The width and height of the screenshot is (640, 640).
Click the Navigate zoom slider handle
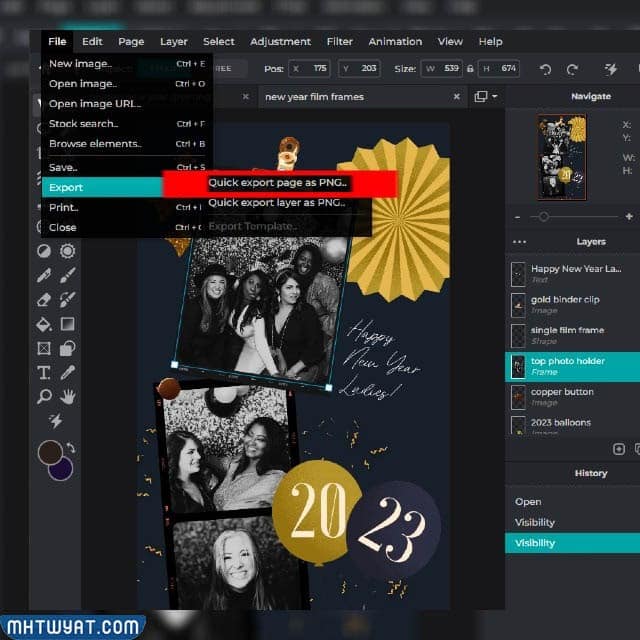543,217
